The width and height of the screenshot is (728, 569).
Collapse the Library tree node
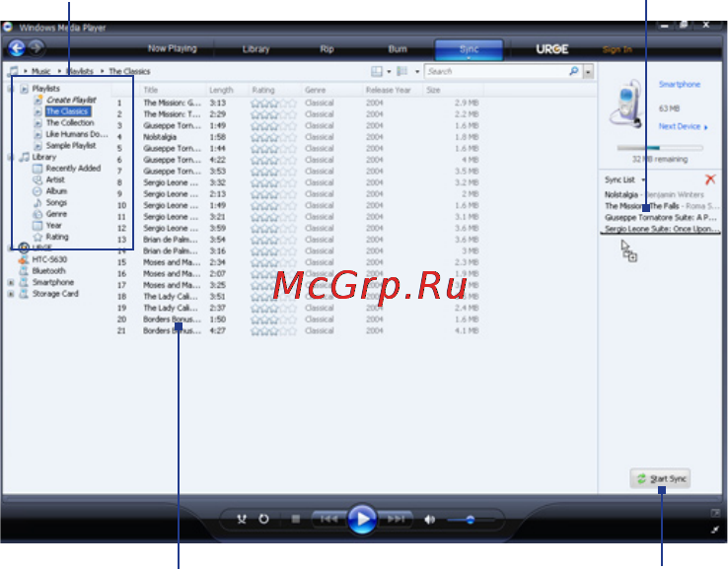tap(10, 158)
